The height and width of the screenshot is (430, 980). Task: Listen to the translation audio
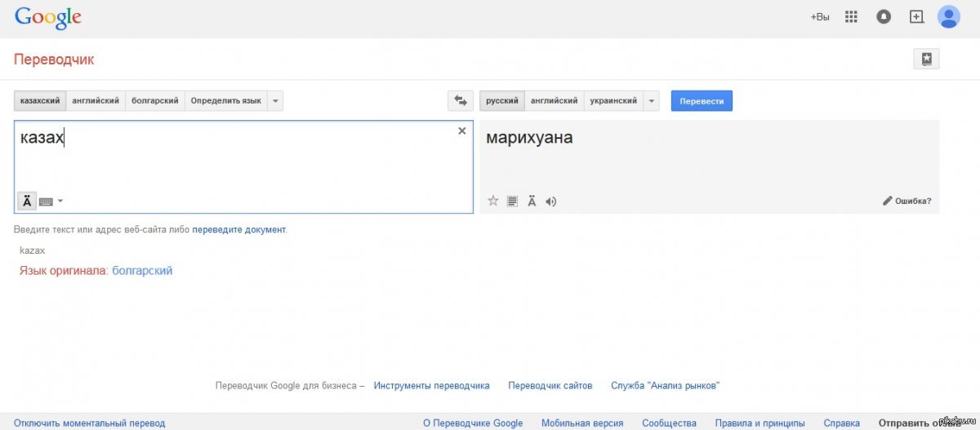tap(551, 201)
